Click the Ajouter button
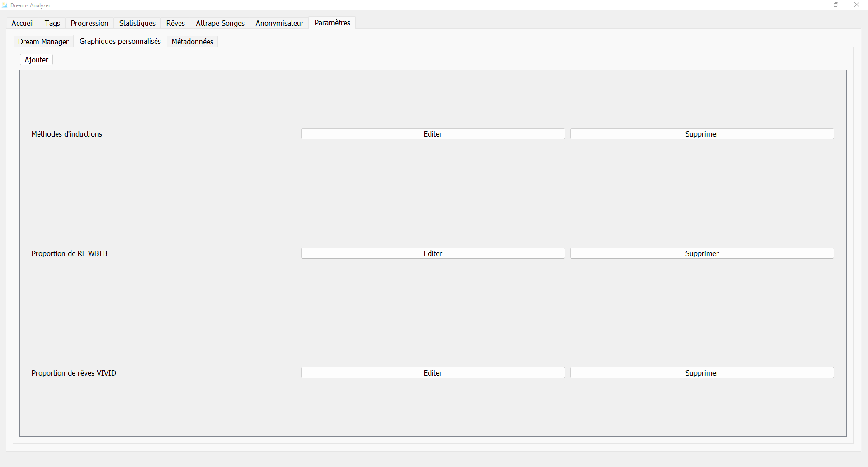Viewport: 868px width, 467px height. 37,60
